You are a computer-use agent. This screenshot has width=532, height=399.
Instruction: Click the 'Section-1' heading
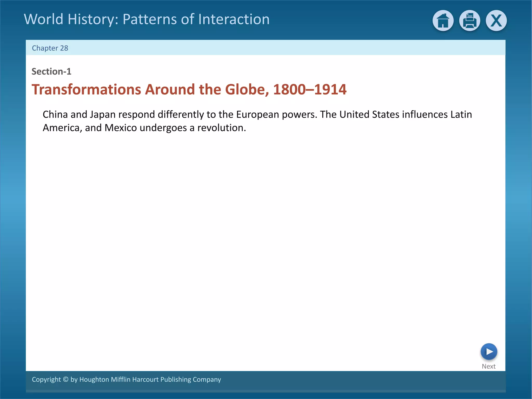tap(51, 71)
